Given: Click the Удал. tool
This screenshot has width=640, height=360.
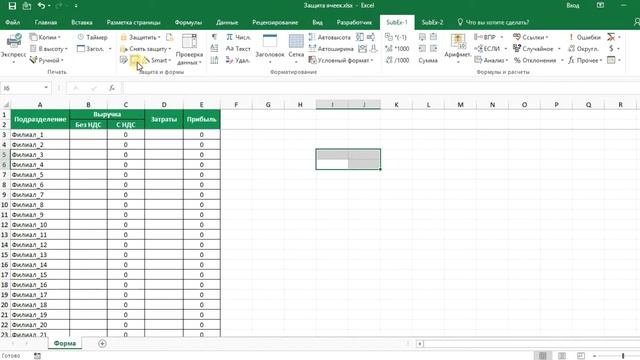Looking at the screenshot, I should tap(238, 60).
